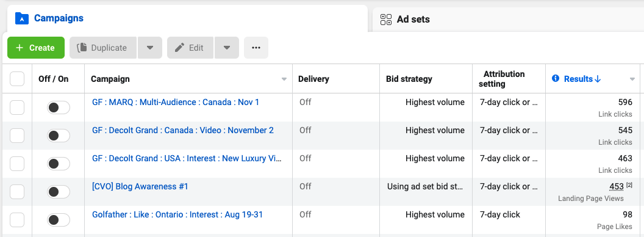
Task: Select the Decolt Grand USA Interest checkbox
Action: [x=17, y=164]
